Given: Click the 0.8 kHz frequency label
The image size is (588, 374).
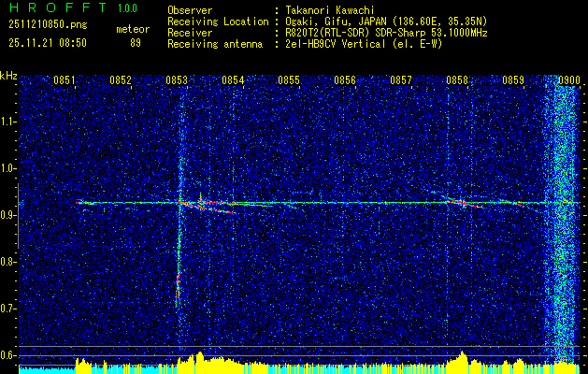Looking at the screenshot, I should coord(8,262).
